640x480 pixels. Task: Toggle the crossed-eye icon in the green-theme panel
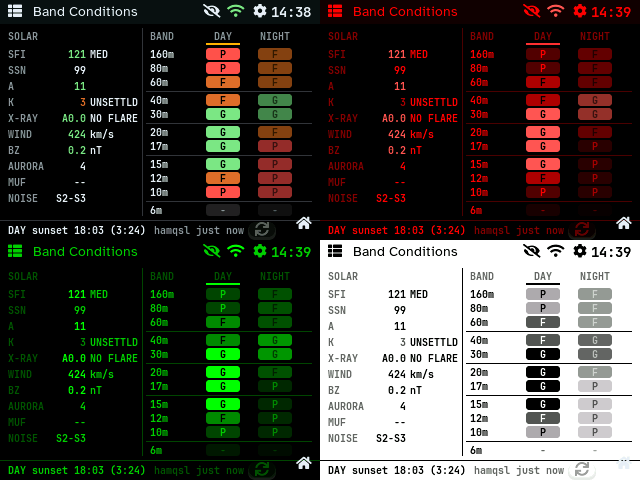[x=211, y=251]
